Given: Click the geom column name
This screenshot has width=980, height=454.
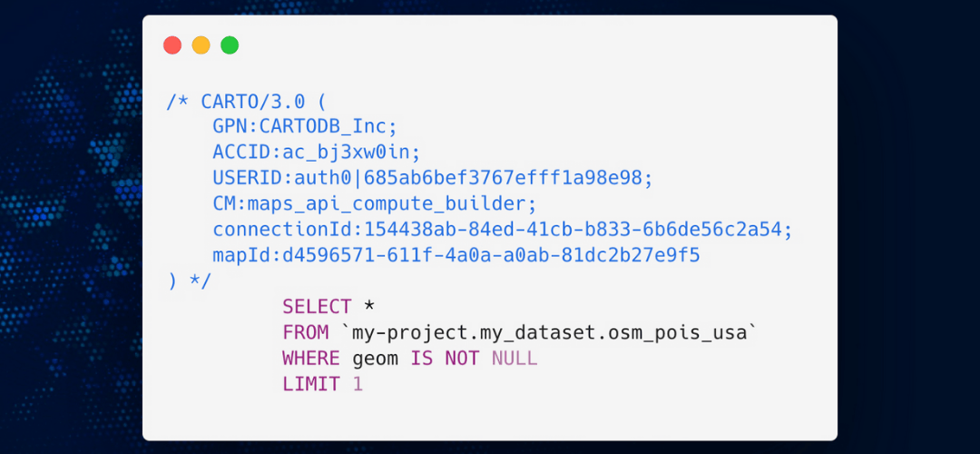Looking at the screenshot, I should point(375,359).
